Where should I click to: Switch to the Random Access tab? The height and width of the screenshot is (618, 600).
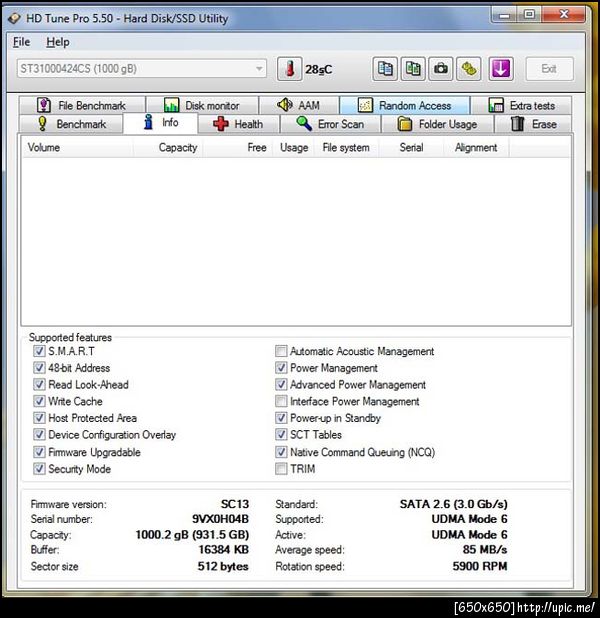pos(404,105)
